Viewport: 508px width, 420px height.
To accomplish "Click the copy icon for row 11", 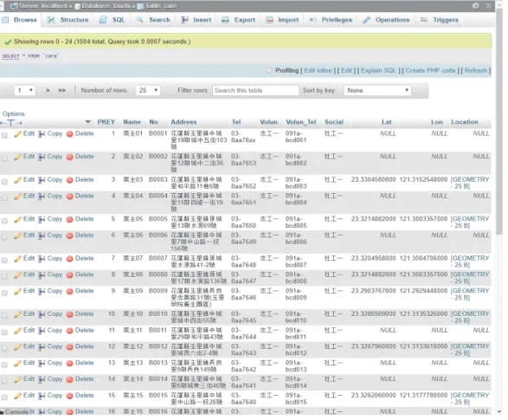I will click(x=42, y=331).
